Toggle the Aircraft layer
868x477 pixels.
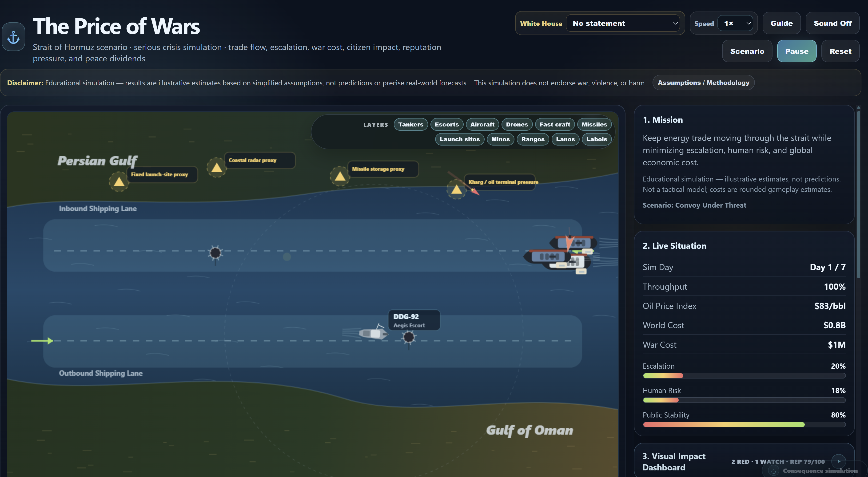(x=482, y=124)
